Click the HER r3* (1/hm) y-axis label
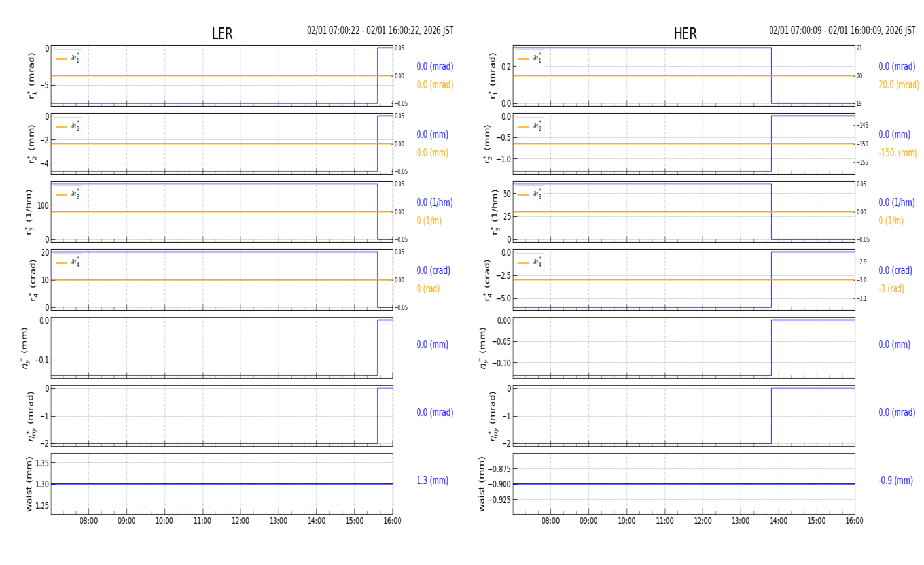 495,212
